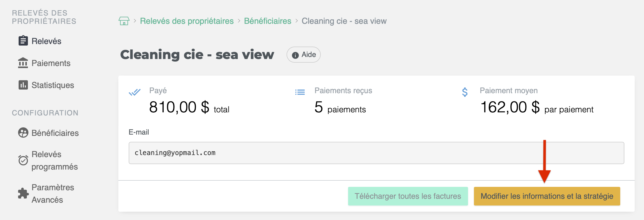Click the home store icon in breadcrumb
The image size is (644, 220).
coord(124,21)
